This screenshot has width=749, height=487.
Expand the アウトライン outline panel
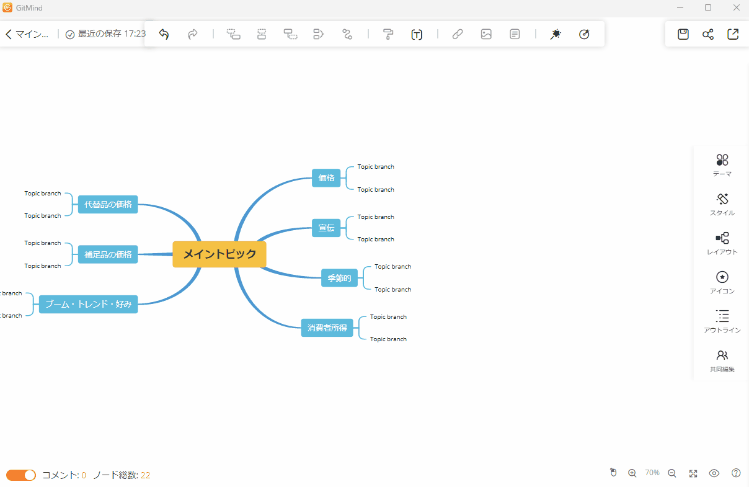[x=722, y=321]
